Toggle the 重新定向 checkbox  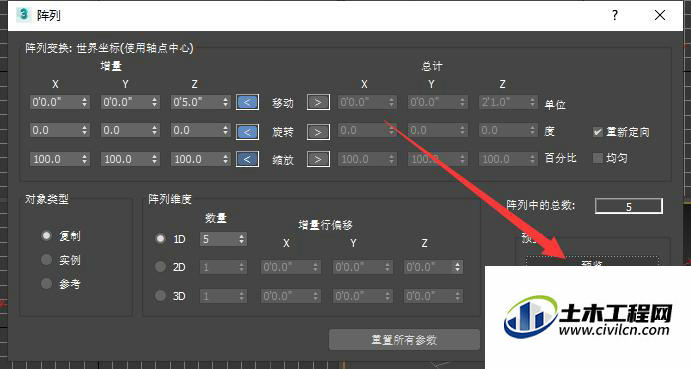598,132
